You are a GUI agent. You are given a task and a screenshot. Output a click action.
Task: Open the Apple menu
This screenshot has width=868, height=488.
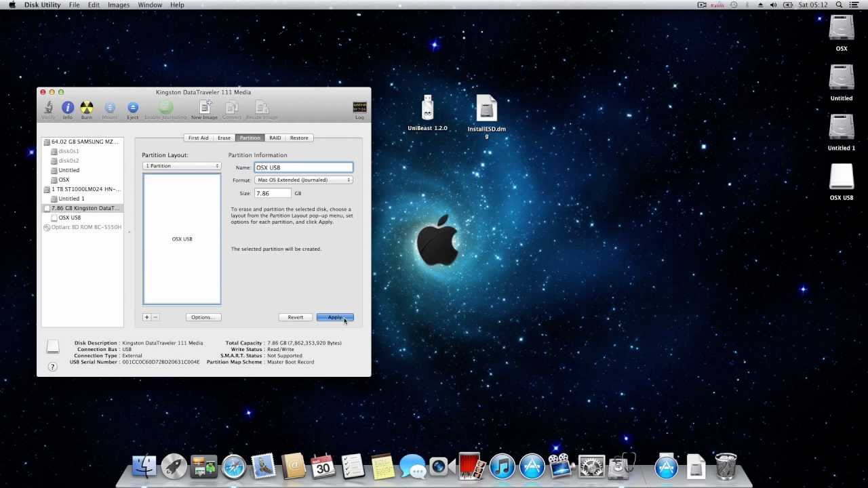pos(12,5)
